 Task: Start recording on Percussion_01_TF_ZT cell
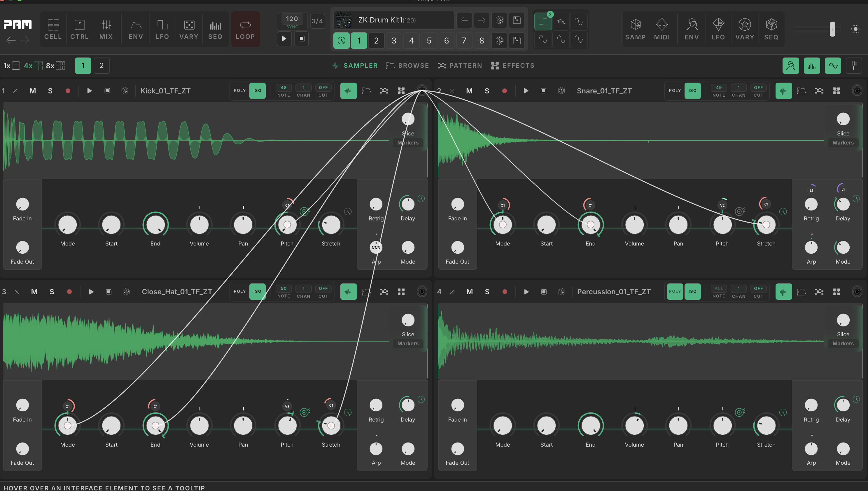504,292
